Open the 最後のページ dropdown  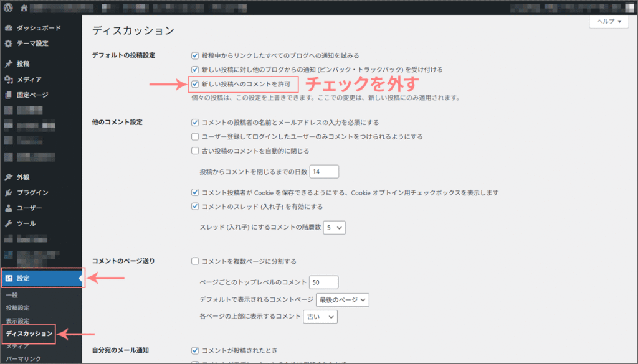tap(343, 300)
